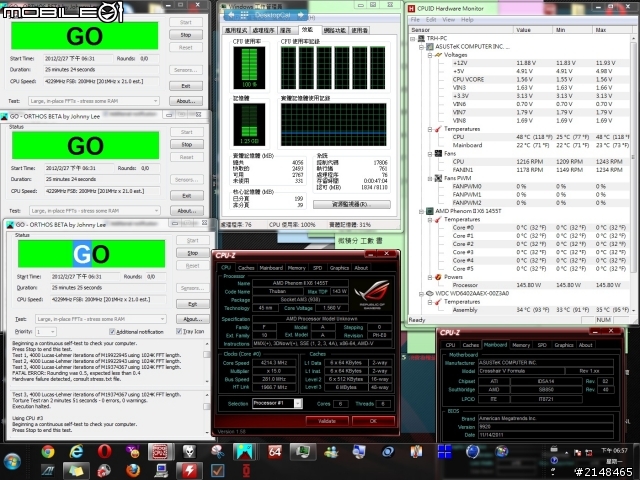Open the green monitor taskbar icon
Viewport: 640px width, 480px height.
point(302,452)
